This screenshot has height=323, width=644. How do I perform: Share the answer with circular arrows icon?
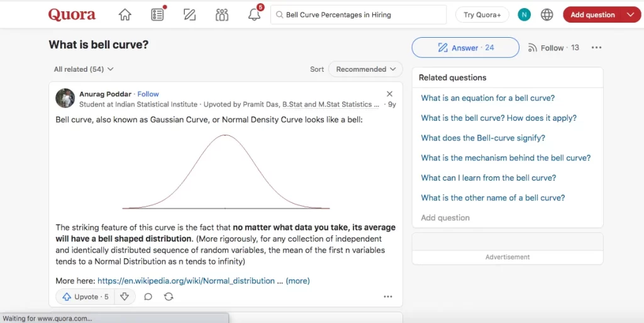pos(169,297)
